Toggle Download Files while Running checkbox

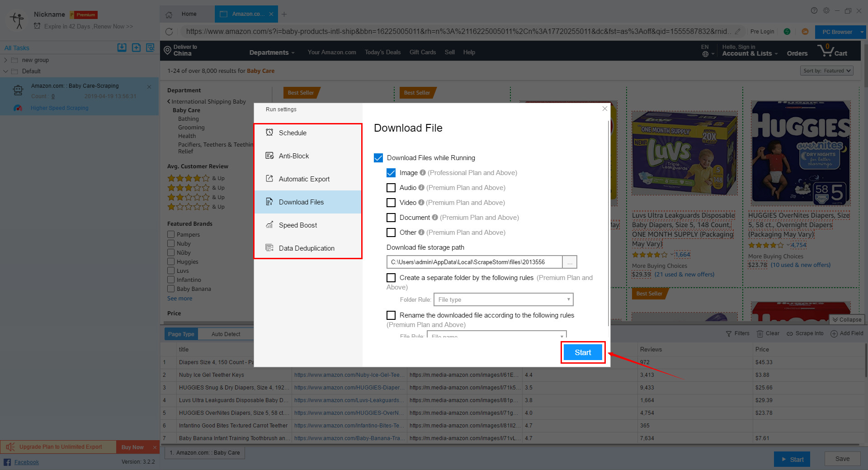point(378,158)
